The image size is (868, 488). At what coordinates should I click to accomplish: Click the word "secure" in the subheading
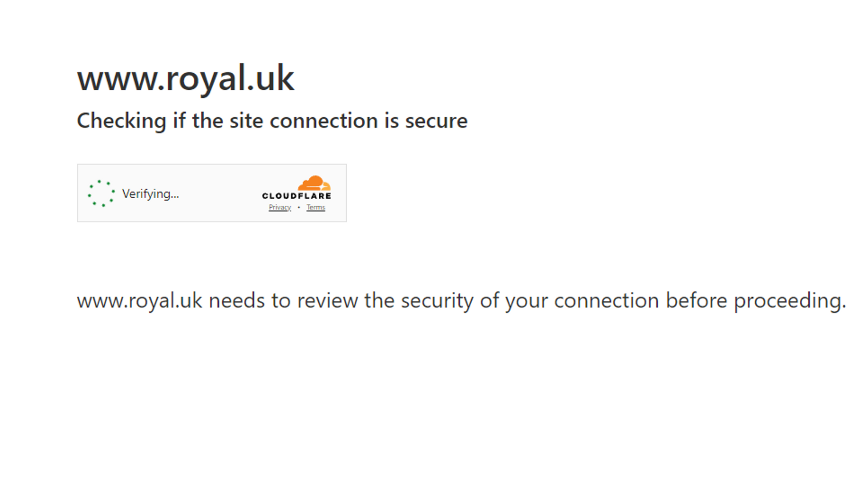pos(436,121)
